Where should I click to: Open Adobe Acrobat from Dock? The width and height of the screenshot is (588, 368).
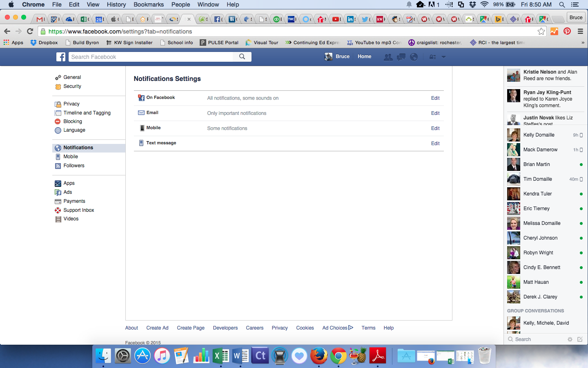click(378, 356)
